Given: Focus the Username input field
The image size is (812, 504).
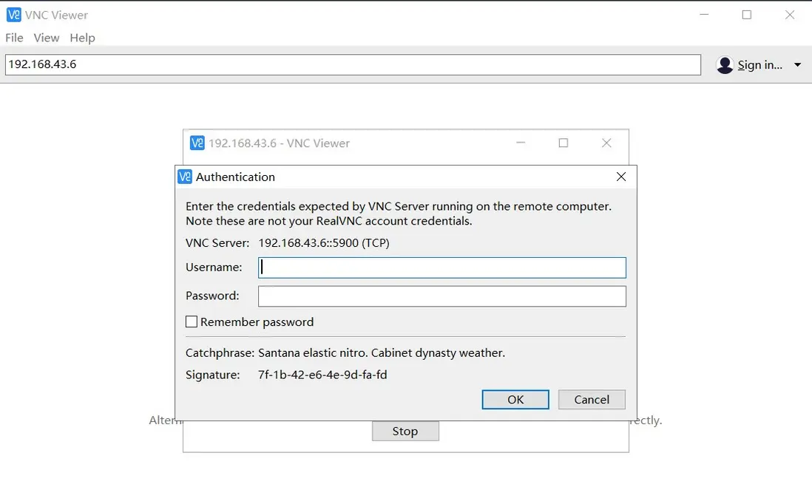Looking at the screenshot, I should coord(441,268).
